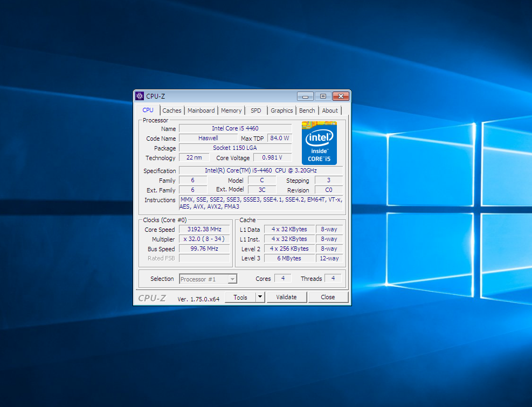The width and height of the screenshot is (532, 407).
Task: Expand the Processor #1 selection dropdown
Action: (x=232, y=279)
